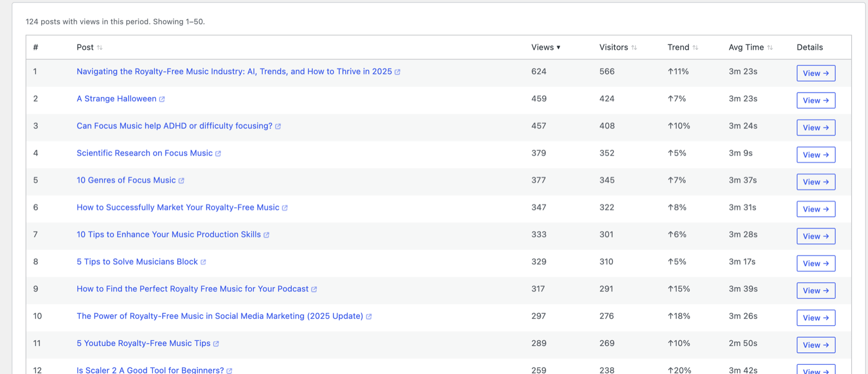Sort by Views column descending arrow

546,47
